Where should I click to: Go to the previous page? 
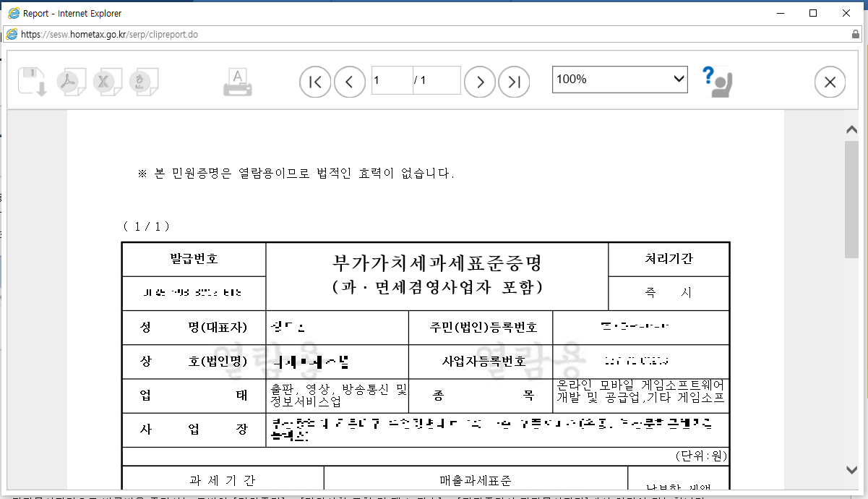[x=350, y=82]
